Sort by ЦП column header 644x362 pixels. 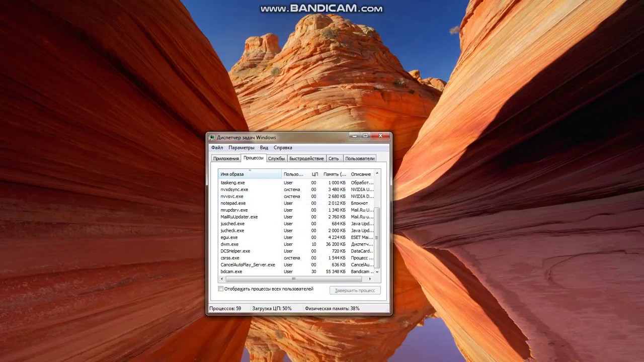click(x=314, y=174)
